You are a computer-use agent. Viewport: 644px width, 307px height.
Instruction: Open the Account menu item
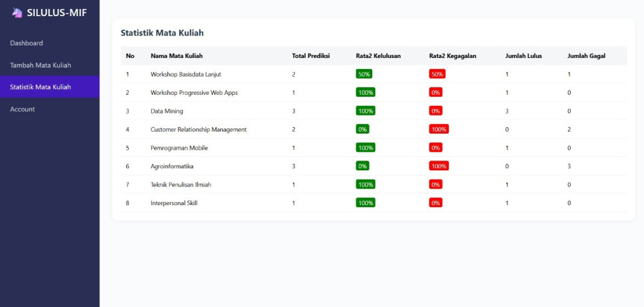(x=22, y=110)
